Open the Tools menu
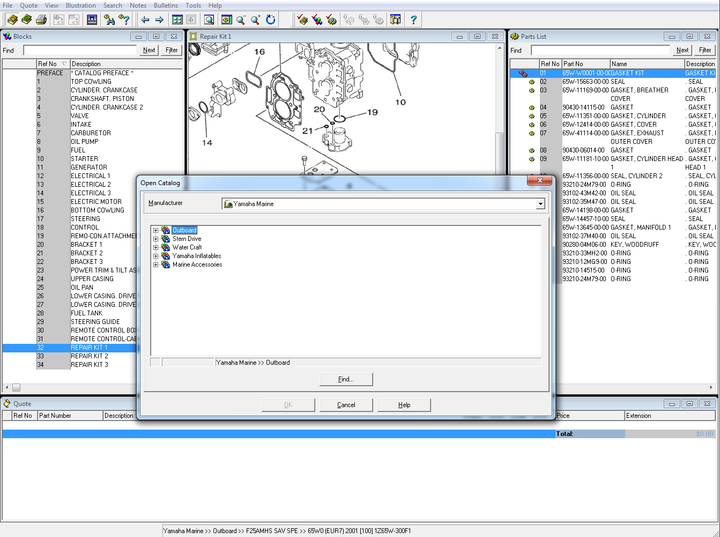 pyautogui.click(x=193, y=6)
